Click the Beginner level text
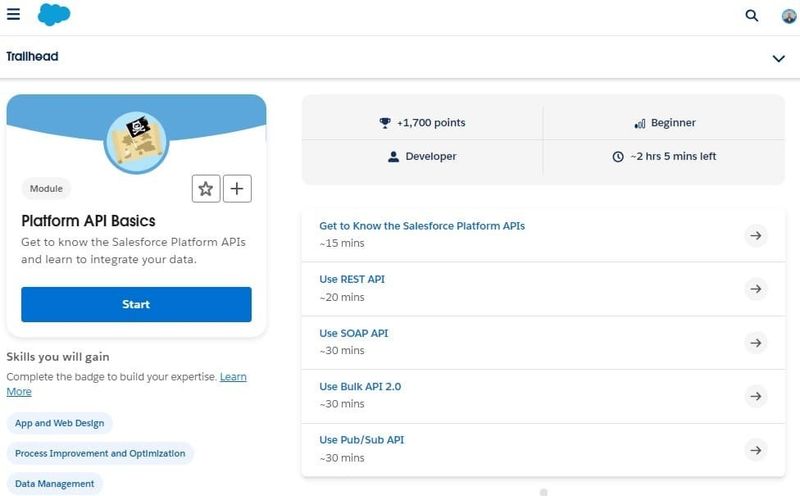Viewport: 800px width, 496px height. 673,122
